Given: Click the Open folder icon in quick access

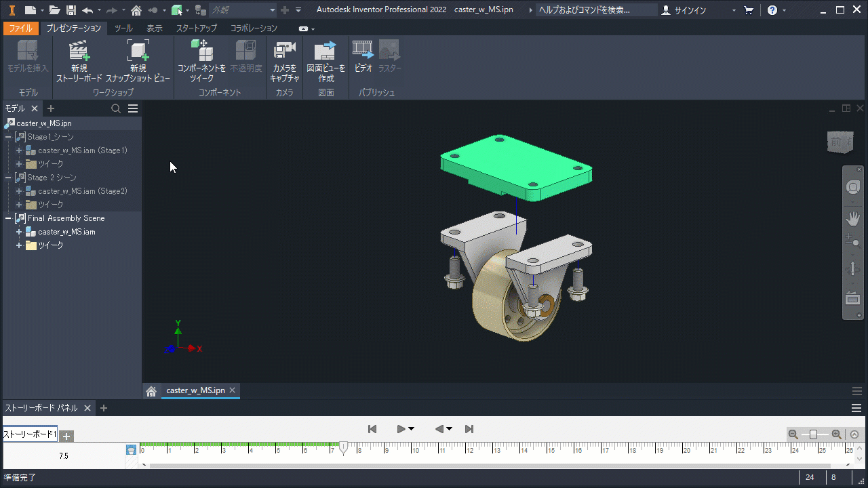Looking at the screenshot, I should point(54,10).
